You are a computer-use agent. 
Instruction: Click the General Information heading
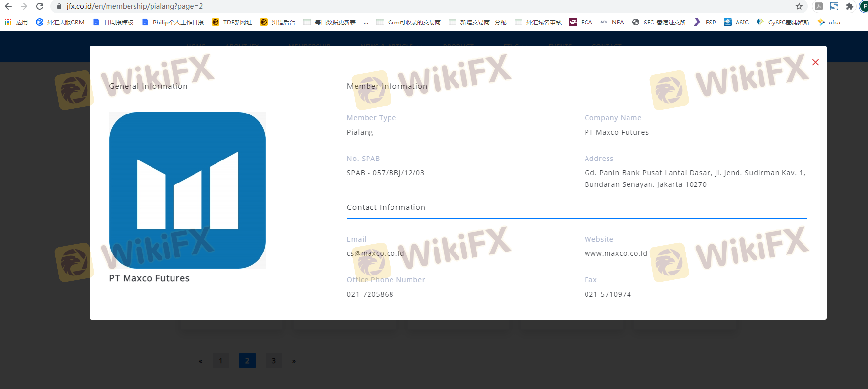pos(149,86)
